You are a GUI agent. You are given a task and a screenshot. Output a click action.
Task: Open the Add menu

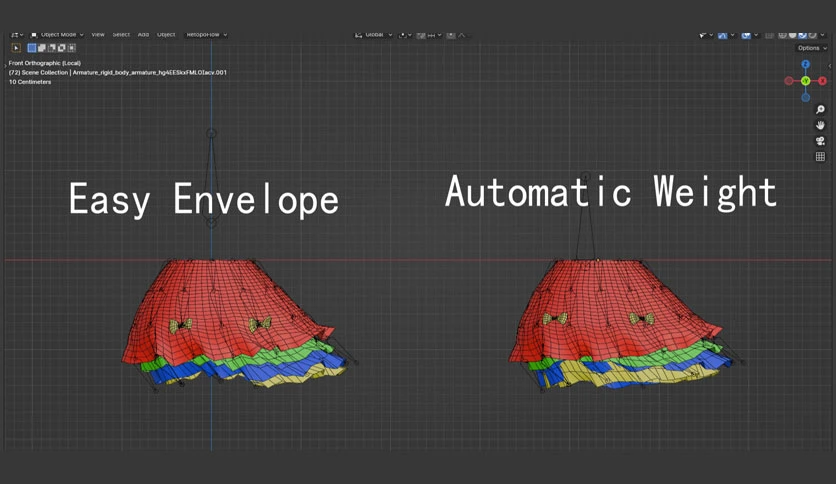(143, 35)
